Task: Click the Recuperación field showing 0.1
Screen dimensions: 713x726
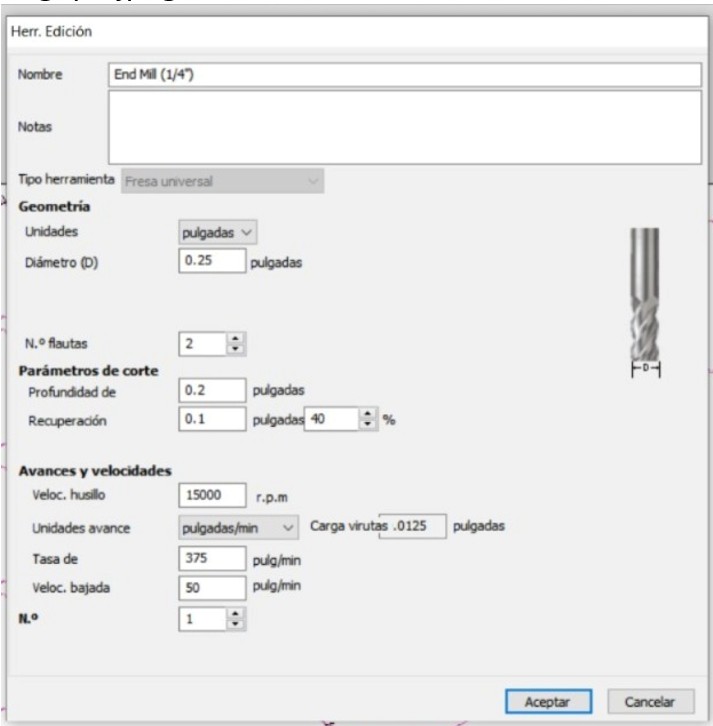Action: (212, 419)
